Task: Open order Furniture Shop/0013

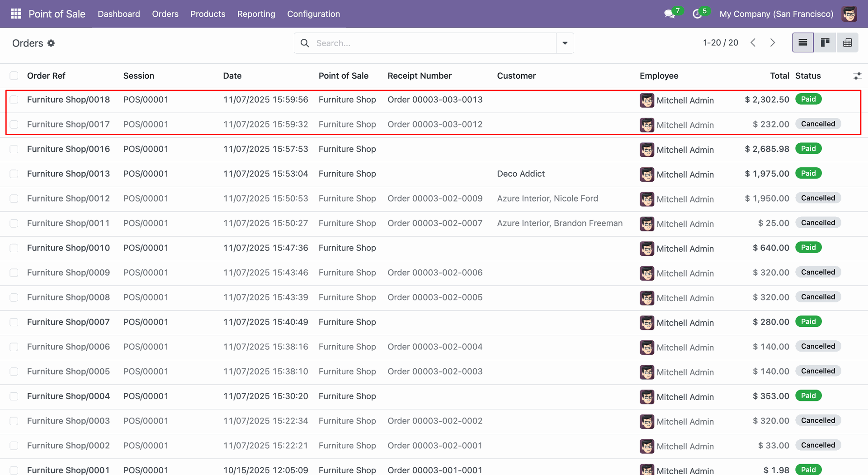Action: point(68,174)
